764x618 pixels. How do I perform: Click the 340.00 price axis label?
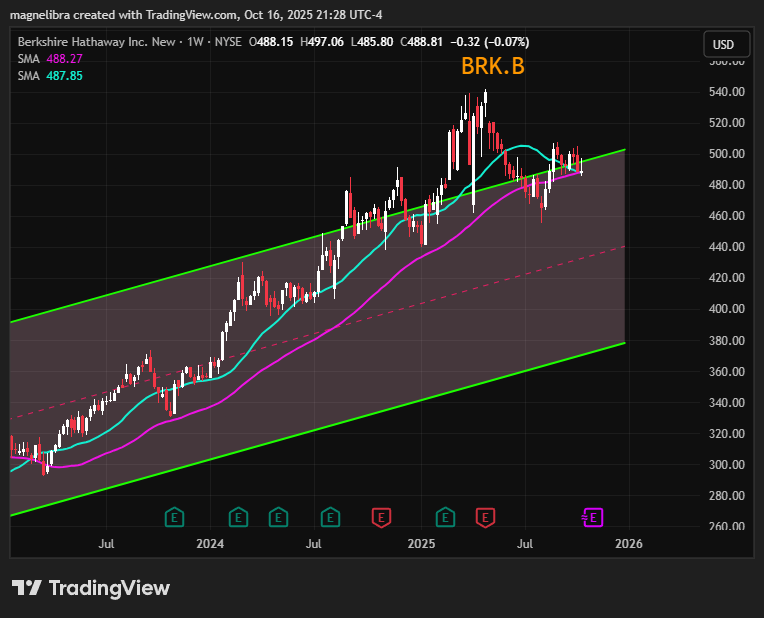(727, 403)
